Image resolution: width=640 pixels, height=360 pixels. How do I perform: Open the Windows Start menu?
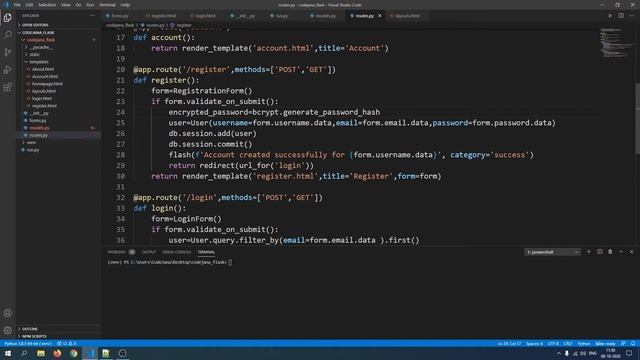click(x=8, y=353)
